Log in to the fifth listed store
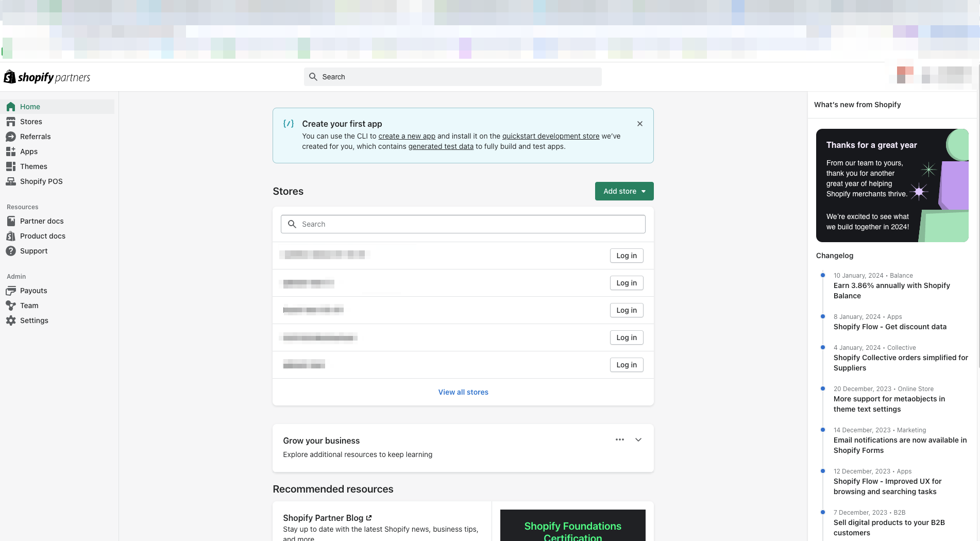 coord(627,365)
